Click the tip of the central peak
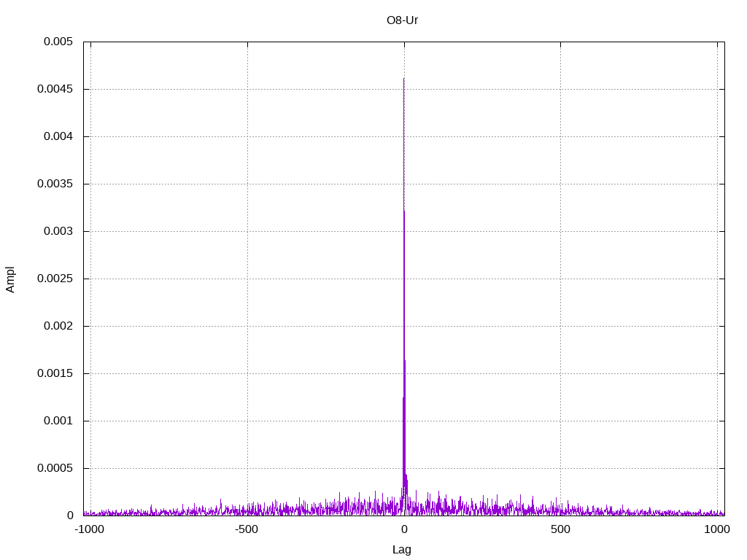Screen dimensions: 747x560 (404, 79)
